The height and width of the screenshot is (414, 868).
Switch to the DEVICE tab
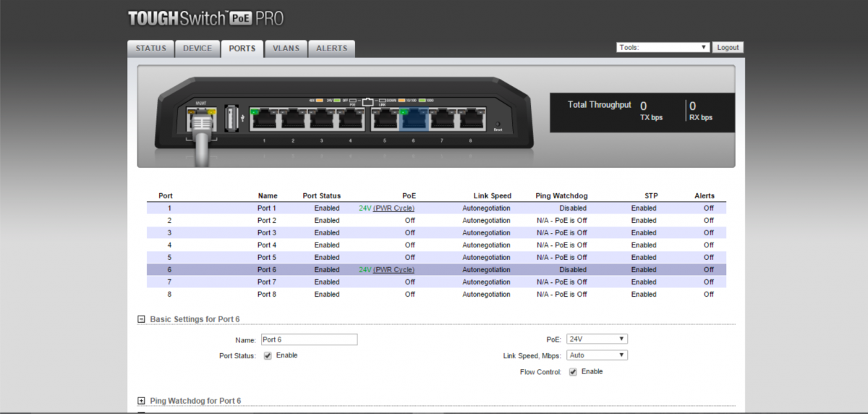pyautogui.click(x=197, y=48)
